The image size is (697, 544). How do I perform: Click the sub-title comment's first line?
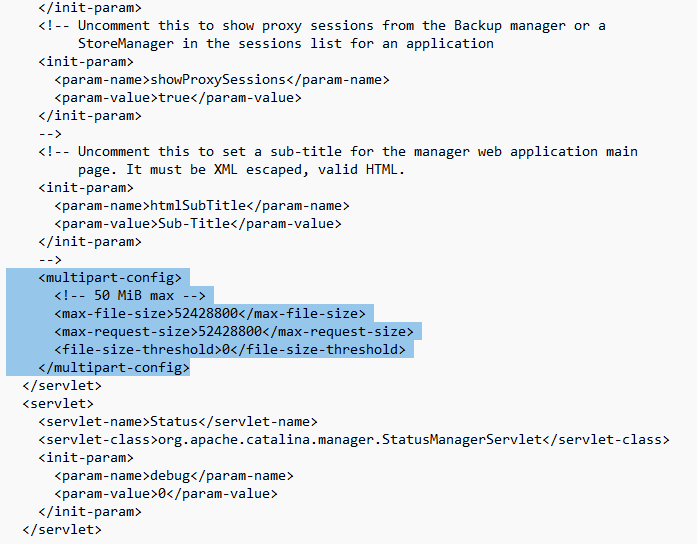(338, 152)
